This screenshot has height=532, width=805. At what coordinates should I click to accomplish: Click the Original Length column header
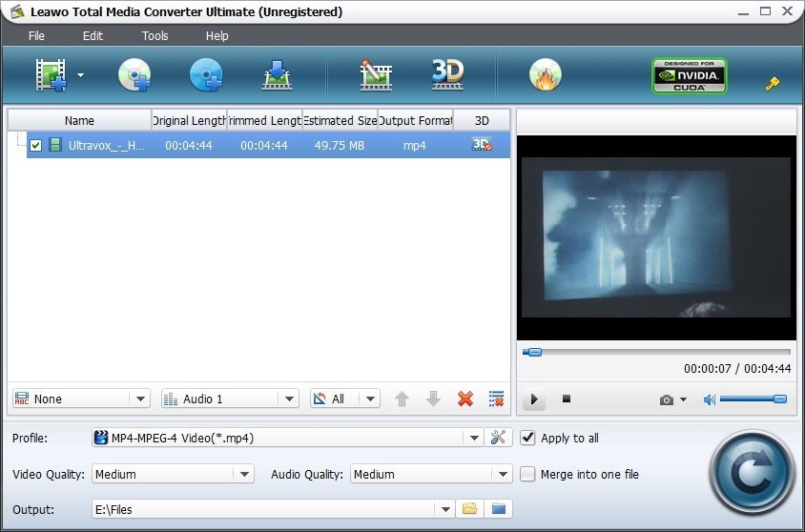pos(189,120)
